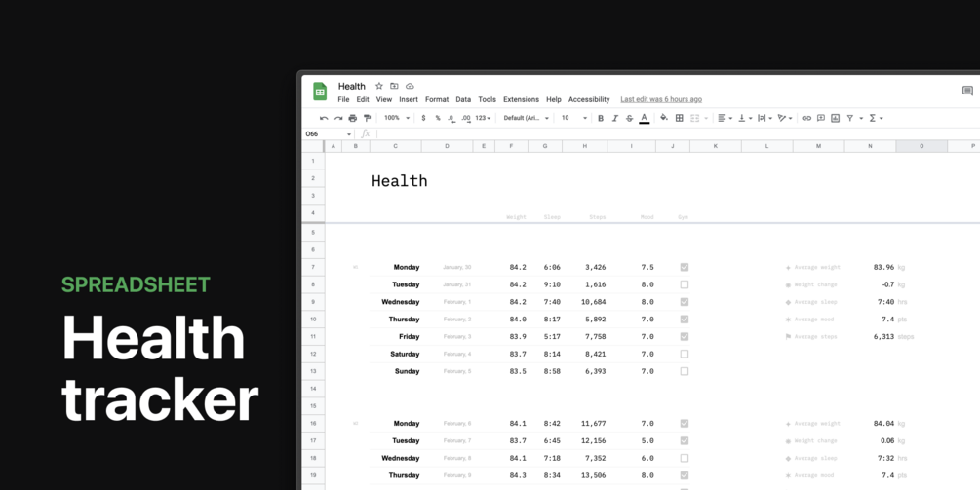Image resolution: width=980 pixels, height=490 pixels.
Task: Decrease decimal places
Action: (451, 118)
